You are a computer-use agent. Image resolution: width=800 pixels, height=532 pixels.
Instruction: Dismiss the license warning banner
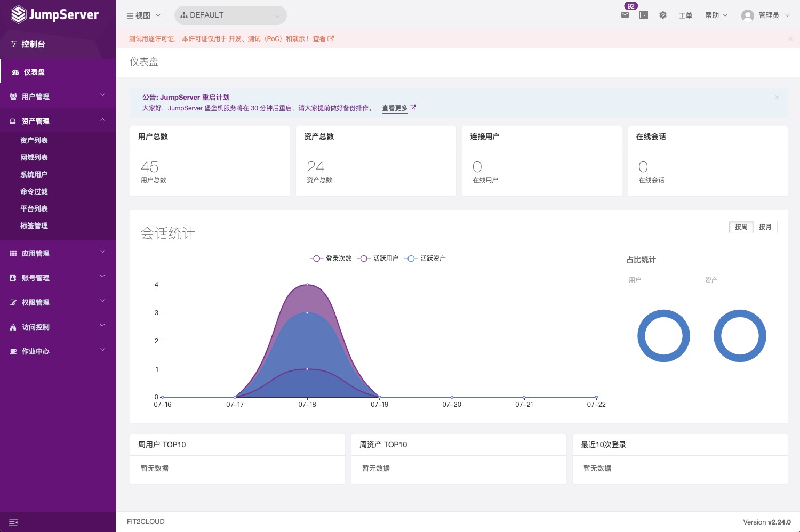[790, 38]
